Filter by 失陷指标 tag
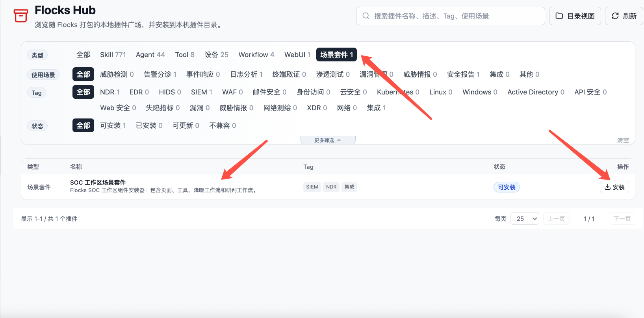The height and width of the screenshot is (318, 644). point(163,108)
